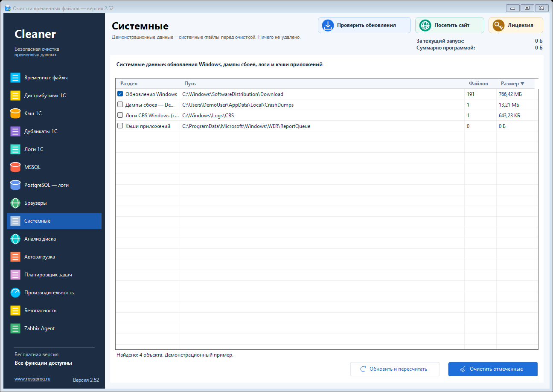Select the Безопасность yellow icon
The width and height of the screenshot is (553, 392).
[15, 311]
